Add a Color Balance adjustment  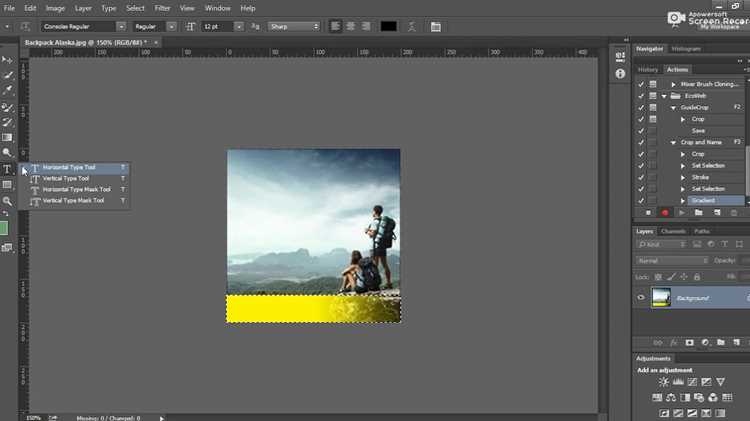[x=671, y=398]
